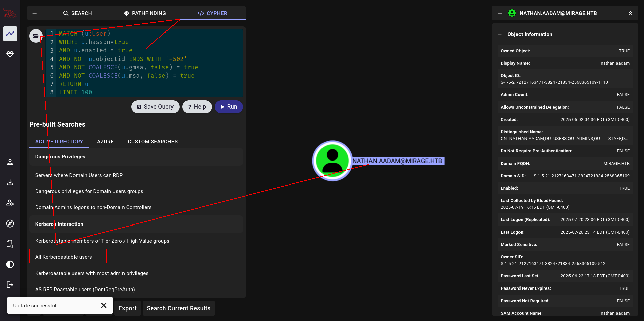Collapse the Object Information section
644x321 pixels.
point(500,34)
